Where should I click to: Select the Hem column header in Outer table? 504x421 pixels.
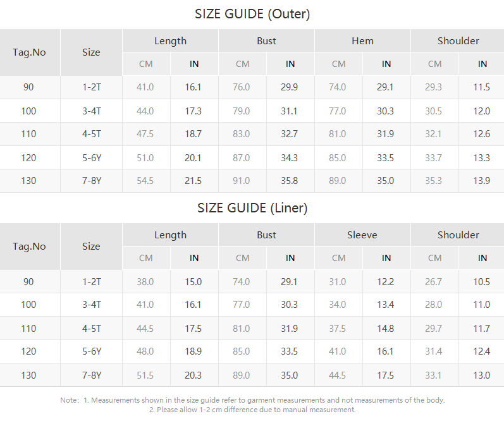coord(362,41)
